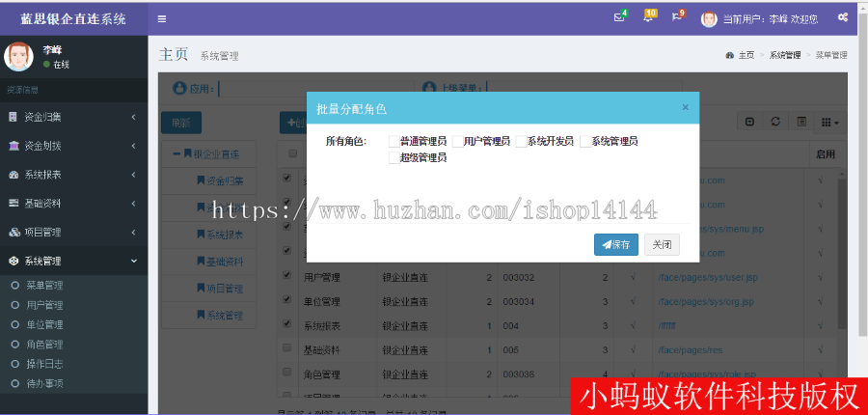Open 单位管理 in the sidebar submenu
This screenshot has width=868, height=415.
(x=44, y=324)
